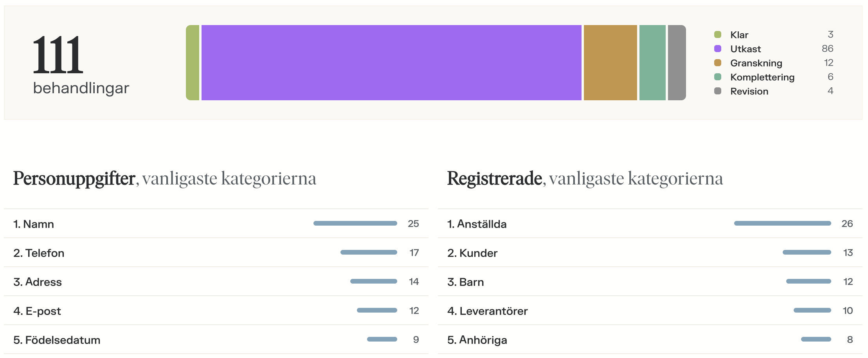Viewport: 868px width, 358px height.
Task: Click the purple Utkast legend dot
Action: (x=718, y=49)
